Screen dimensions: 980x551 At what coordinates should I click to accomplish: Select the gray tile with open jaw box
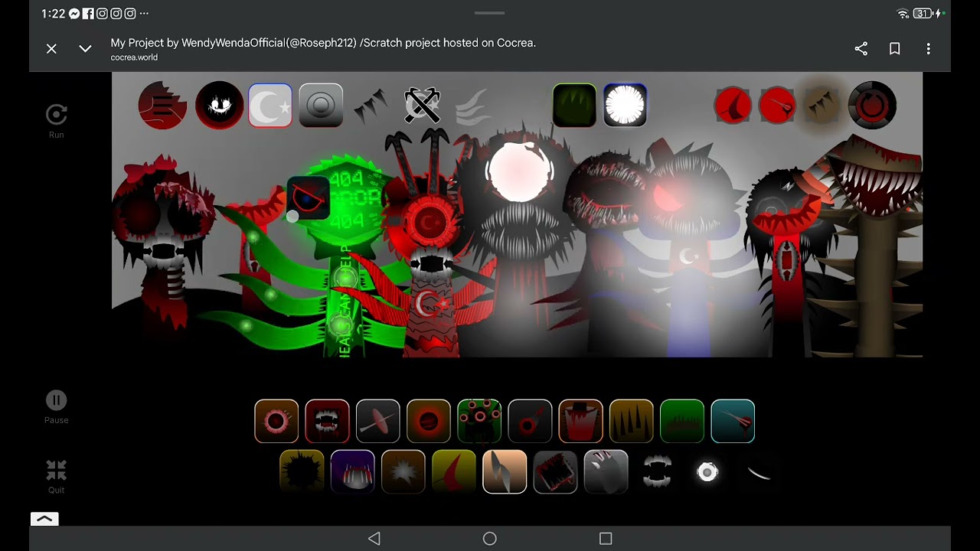tap(555, 471)
